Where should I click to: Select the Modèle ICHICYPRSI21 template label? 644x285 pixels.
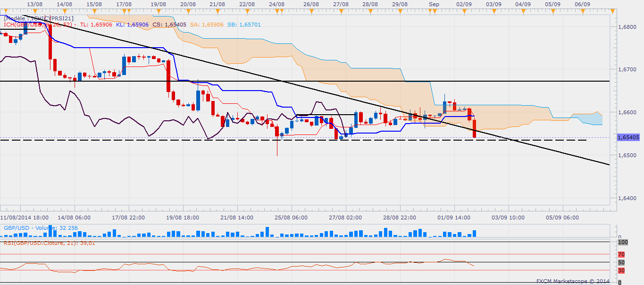tap(38, 18)
